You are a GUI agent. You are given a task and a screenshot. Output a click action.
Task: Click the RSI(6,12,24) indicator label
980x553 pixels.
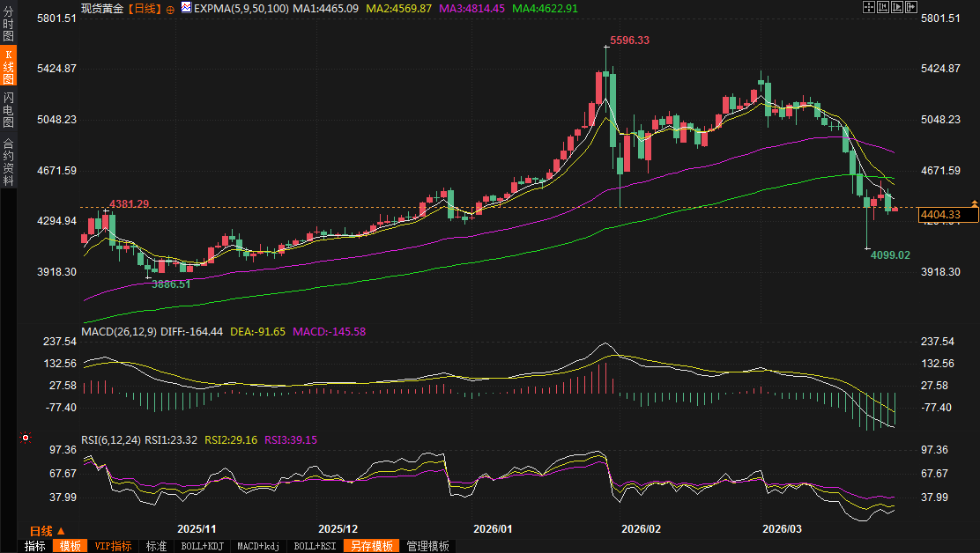coord(111,440)
